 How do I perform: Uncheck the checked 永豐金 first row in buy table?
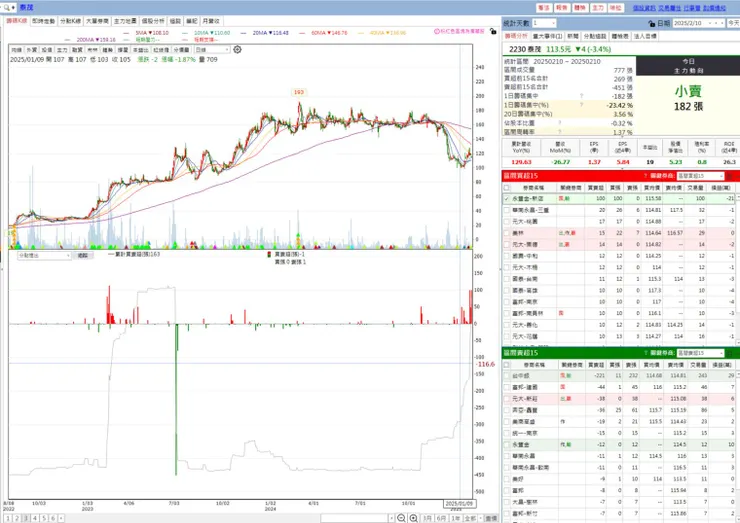(506, 199)
